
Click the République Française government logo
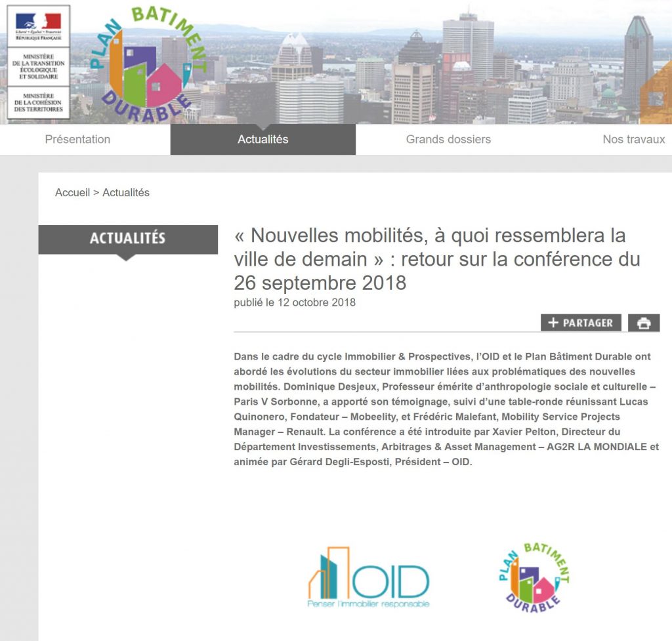[x=38, y=26]
